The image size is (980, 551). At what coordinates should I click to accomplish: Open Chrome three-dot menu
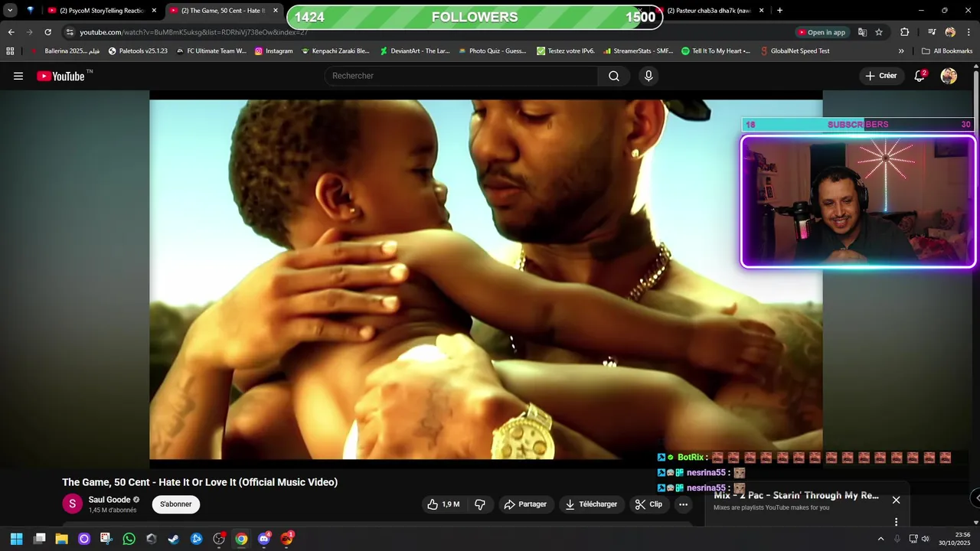pos(969,32)
